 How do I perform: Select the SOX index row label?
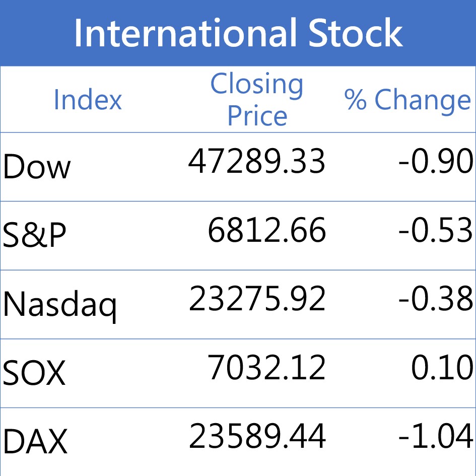(x=34, y=373)
